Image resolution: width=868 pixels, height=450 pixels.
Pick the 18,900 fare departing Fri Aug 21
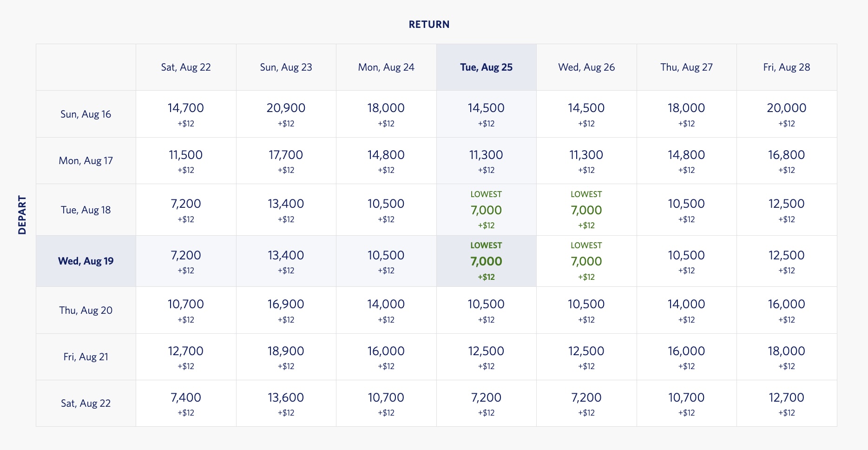point(286,357)
